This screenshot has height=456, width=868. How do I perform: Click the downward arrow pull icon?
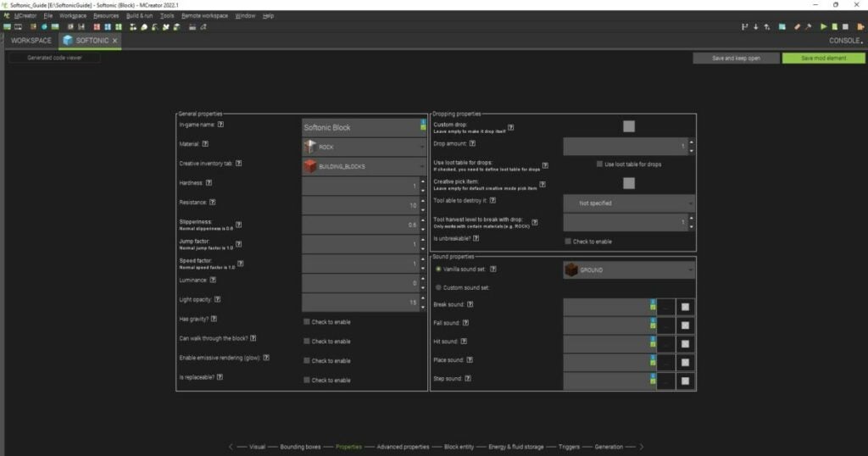755,26
